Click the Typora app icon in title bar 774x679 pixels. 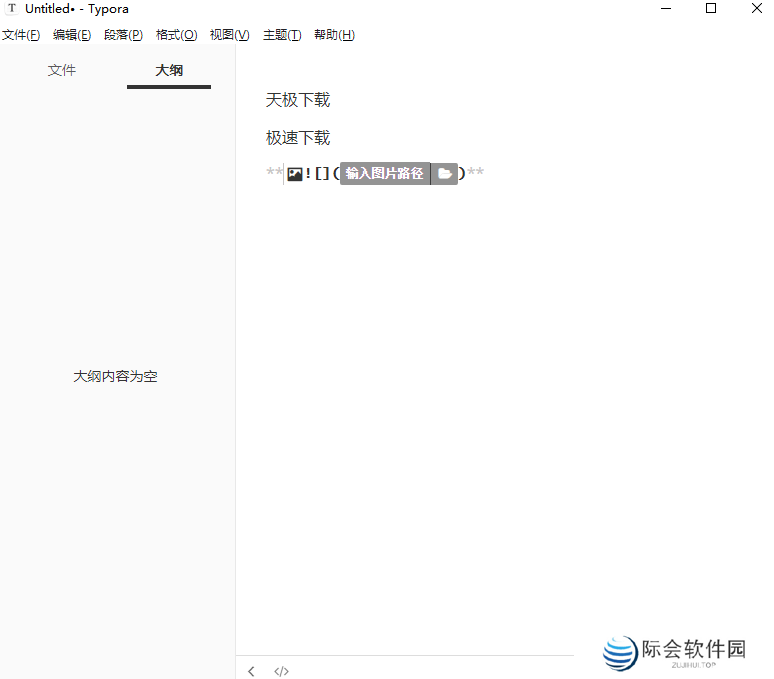pos(12,8)
